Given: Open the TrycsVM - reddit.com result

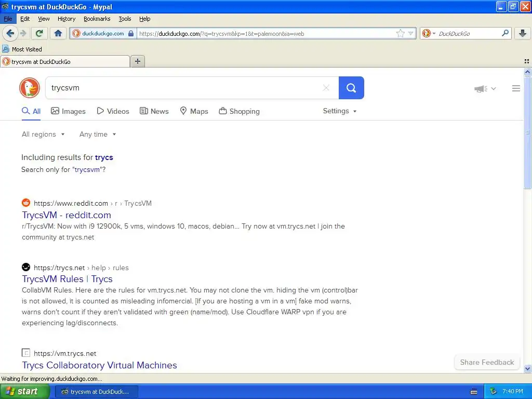Looking at the screenshot, I should tap(66, 215).
